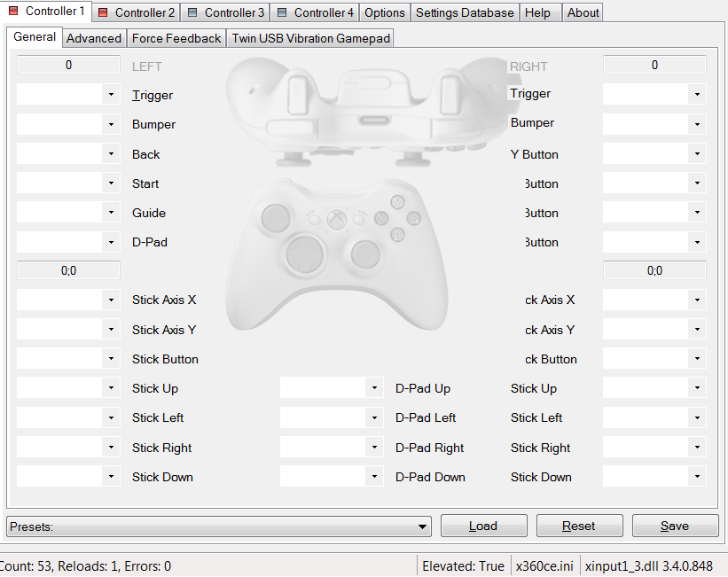Click the "RIGHT" column heading

pyautogui.click(x=528, y=66)
